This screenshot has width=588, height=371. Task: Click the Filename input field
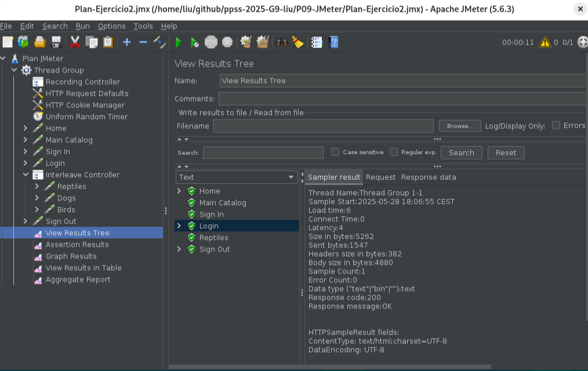pyautogui.click(x=323, y=126)
